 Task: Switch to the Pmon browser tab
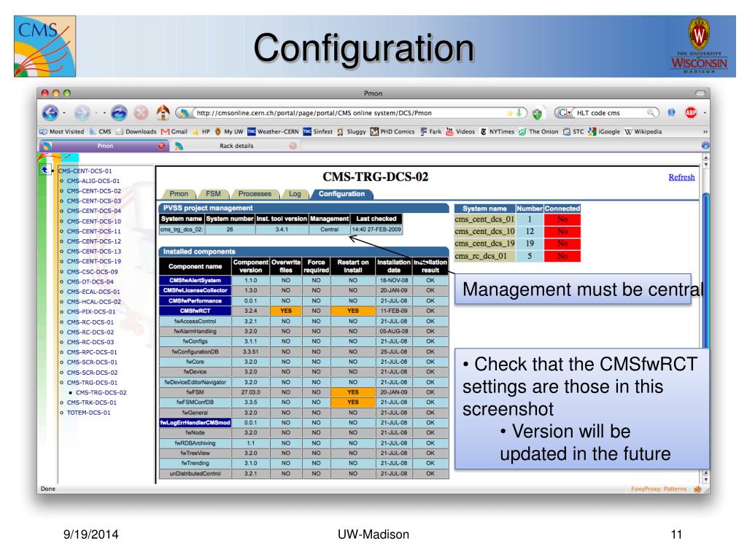click(x=104, y=146)
